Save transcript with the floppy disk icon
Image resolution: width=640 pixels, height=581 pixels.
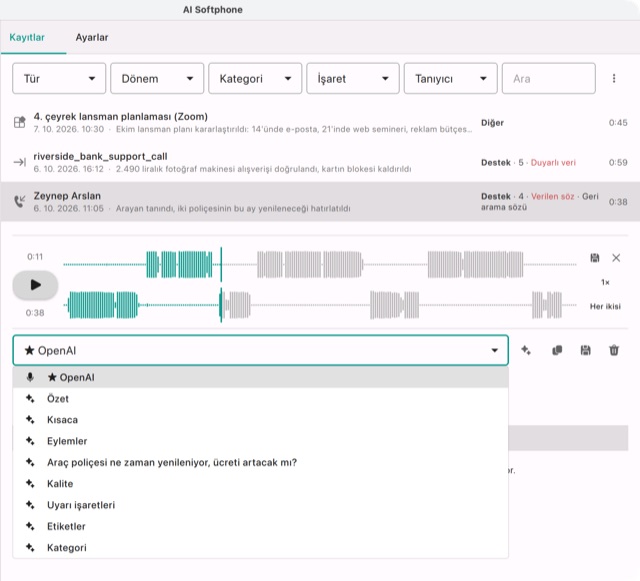[585, 350]
